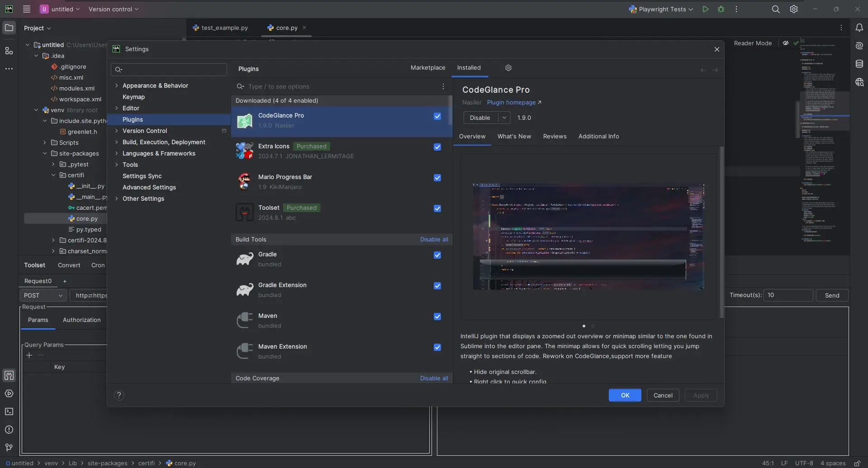Toggle the Mario Progress Bar plugin
Image resolution: width=868 pixels, height=468 pixels.
(437, 178)
